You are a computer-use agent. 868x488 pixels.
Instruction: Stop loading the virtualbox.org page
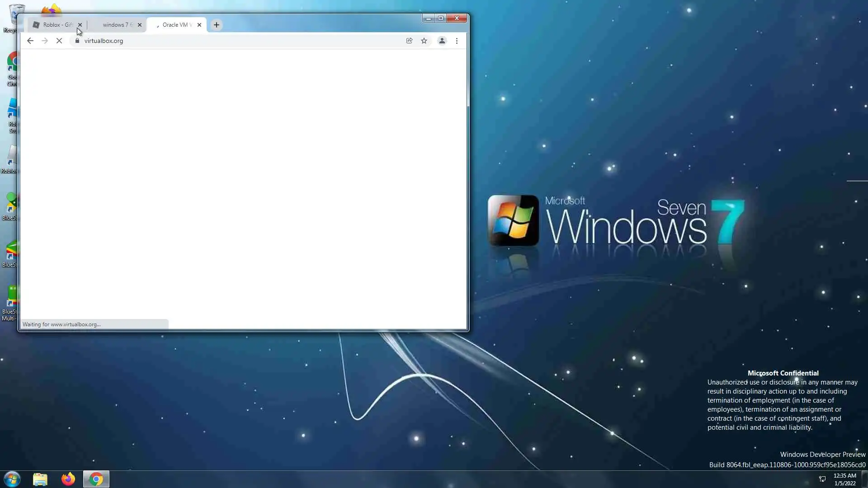click(x=59, y=41)
